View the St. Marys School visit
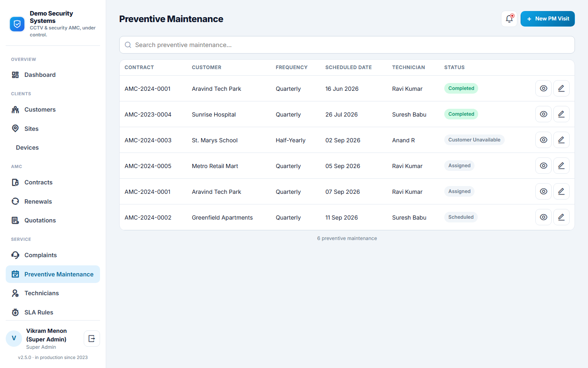 [x=543, y=140]
